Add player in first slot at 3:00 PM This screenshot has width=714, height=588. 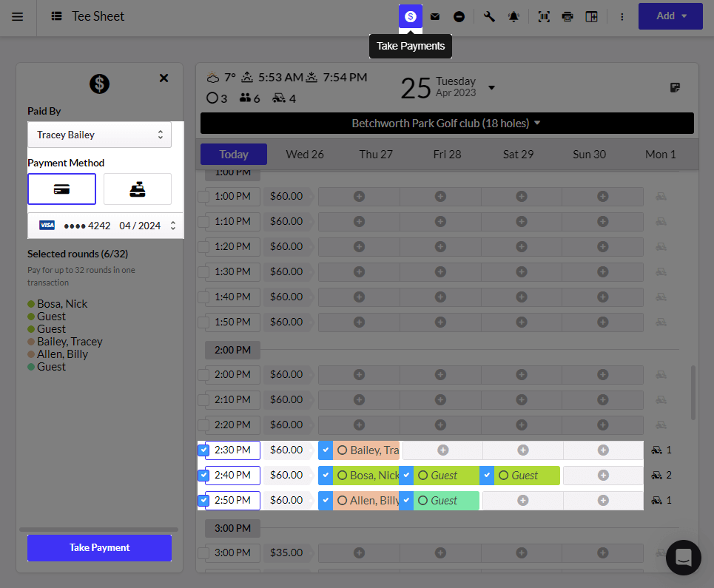pos(360,553)
